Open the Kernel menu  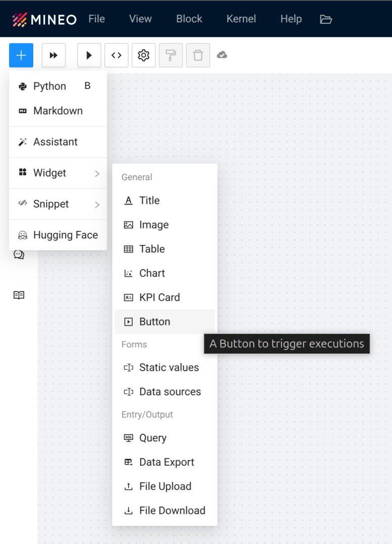pos(241,19)
